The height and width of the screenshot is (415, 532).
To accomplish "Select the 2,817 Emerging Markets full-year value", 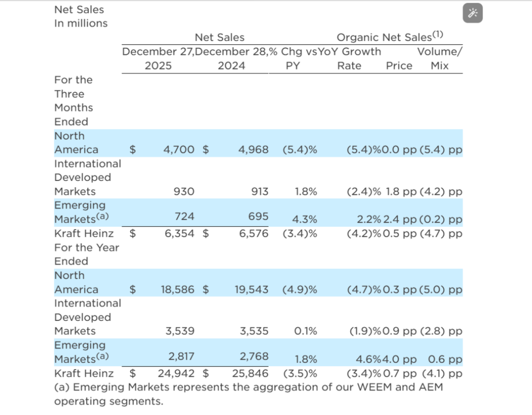I will click(x=181, y=356).
